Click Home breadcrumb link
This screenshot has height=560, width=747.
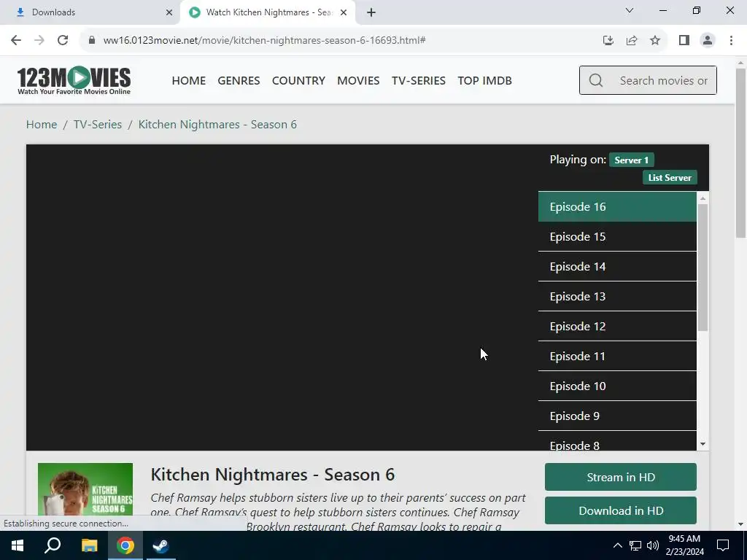pos(42,124)
